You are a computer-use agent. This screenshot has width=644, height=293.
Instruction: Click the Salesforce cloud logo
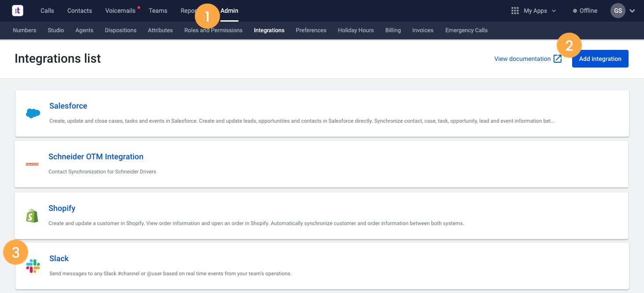(33, 113)
